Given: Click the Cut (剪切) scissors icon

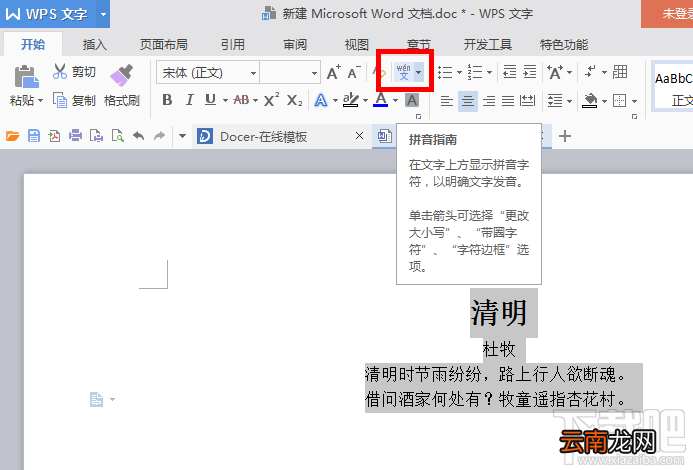Looking at the screenshot, I should [60, 72].
